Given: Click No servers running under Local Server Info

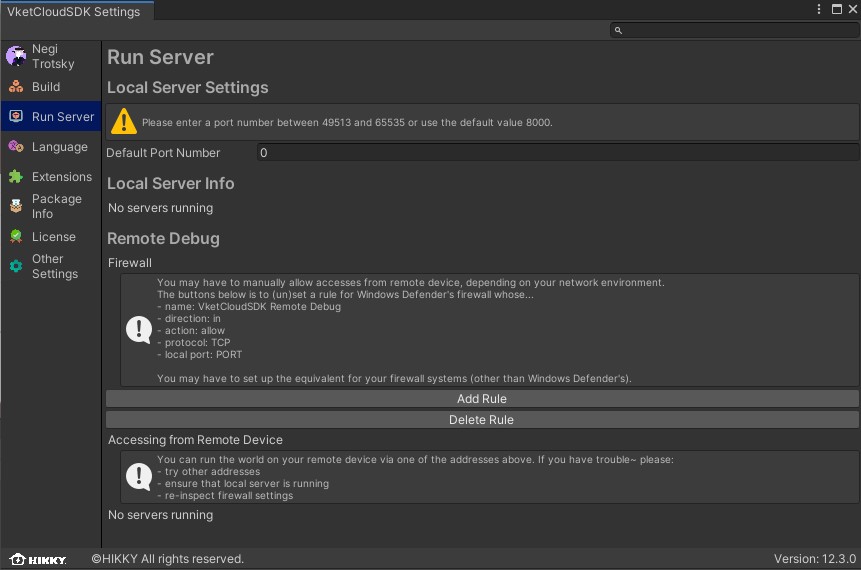Looking at the screenshot, I should pos(160,208).
